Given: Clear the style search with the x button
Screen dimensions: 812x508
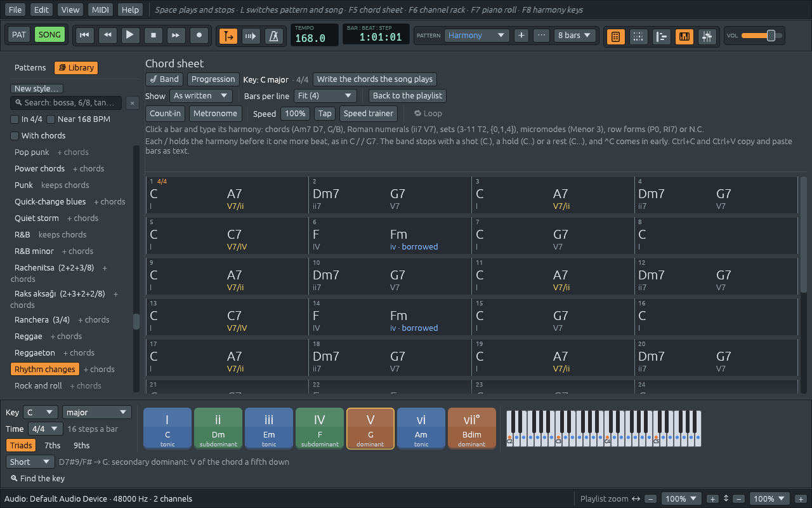Looking at the screenshot, I should pyautogui.click(x=132, y=103).
